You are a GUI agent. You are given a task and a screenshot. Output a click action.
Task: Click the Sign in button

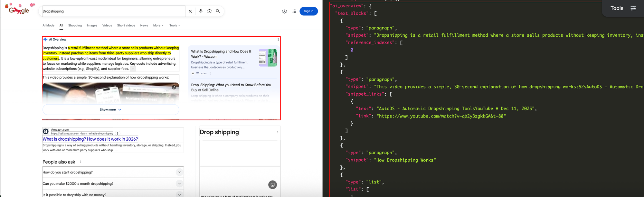tap(308, 11)
